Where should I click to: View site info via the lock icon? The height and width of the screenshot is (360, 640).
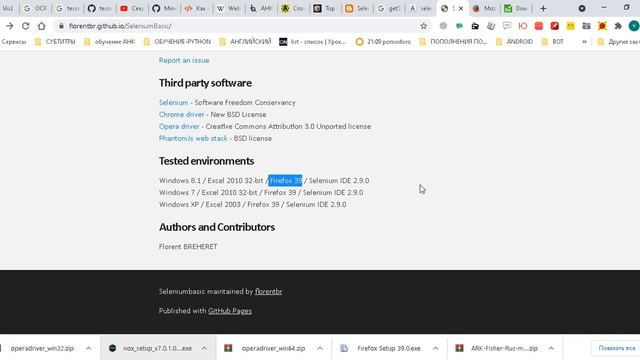point(61,26)
